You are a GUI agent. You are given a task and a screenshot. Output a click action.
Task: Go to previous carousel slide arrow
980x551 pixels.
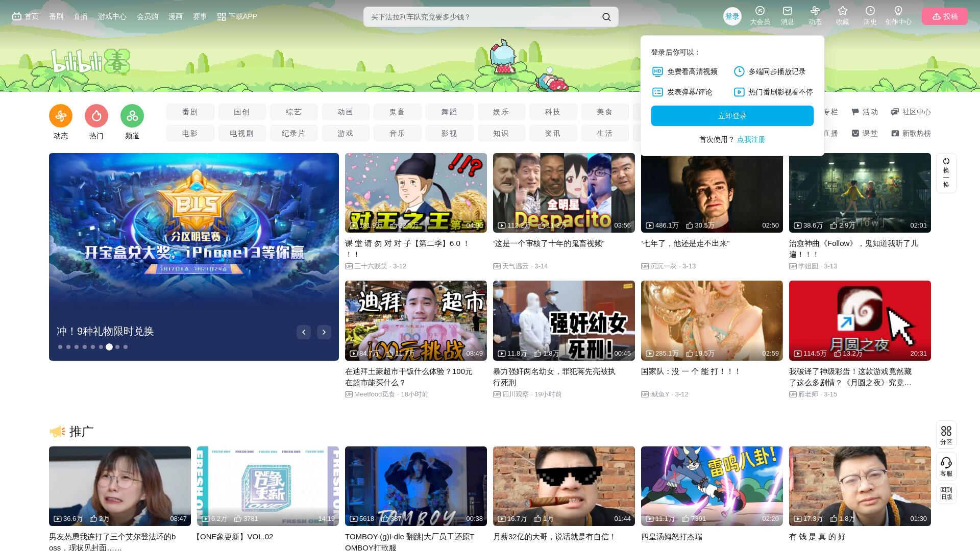(x=304, y=332)
